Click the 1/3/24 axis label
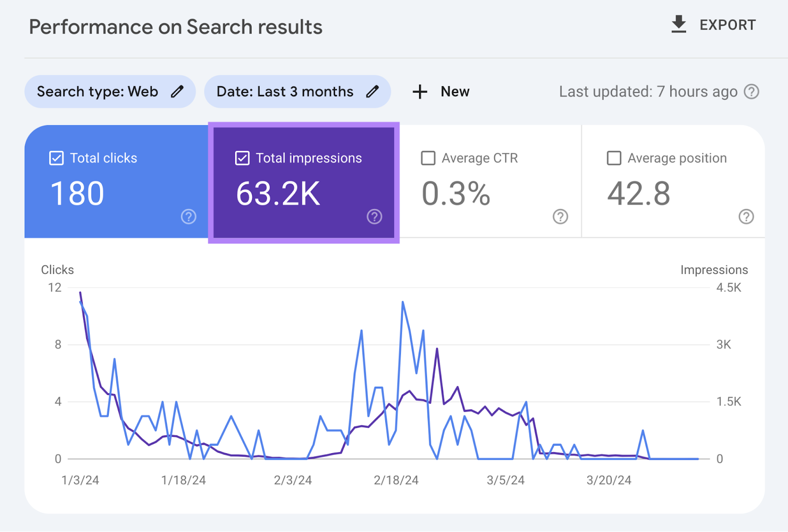This screenshot has width=788, height=532. [x=80, y=480]
